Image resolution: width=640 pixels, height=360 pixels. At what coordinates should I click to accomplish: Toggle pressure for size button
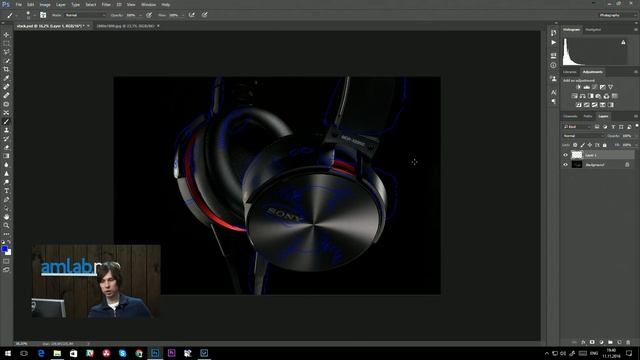tap(204, 15)
